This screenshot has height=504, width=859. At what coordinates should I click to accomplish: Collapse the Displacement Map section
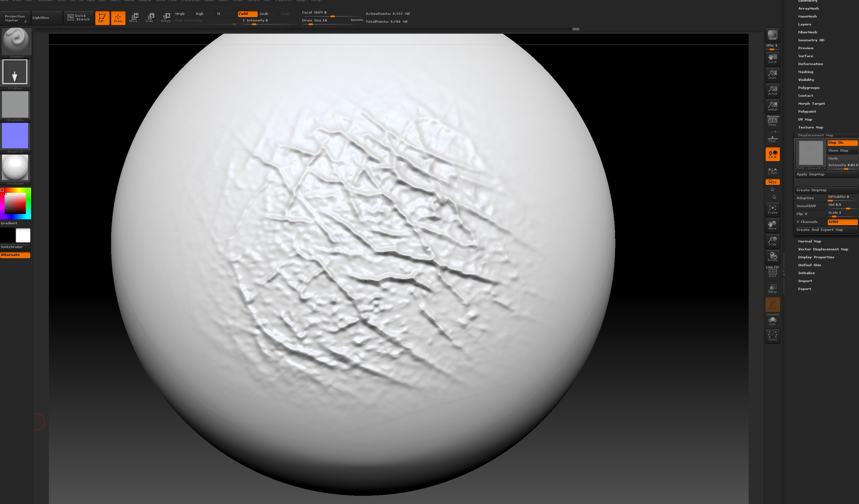click(x=815, y=135)
